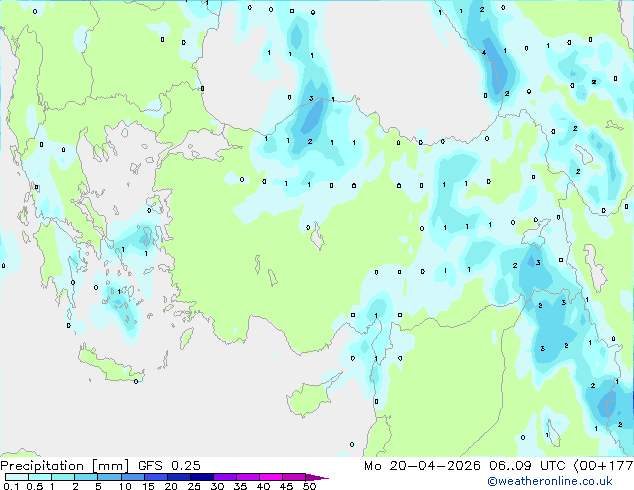Click the '06..09 UTC' time text
This screenshot has width=634, height=490.
527,466
